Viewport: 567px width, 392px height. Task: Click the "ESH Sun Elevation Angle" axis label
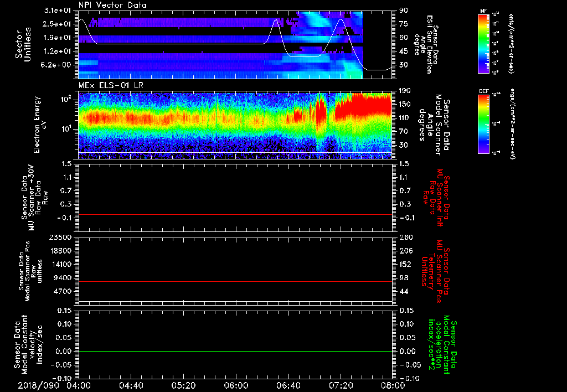[x=427, y=44]
